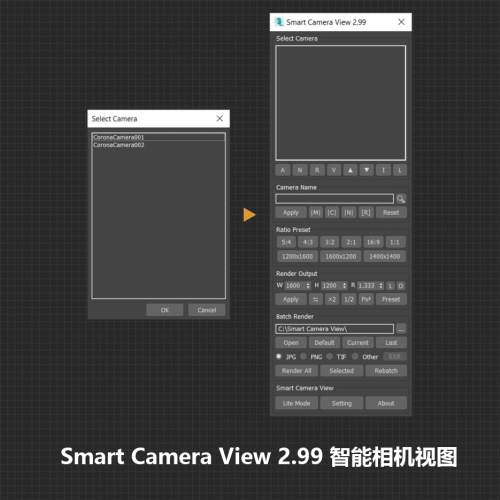
Task: Click Apply under Camera Name
Action: [291, 213]
